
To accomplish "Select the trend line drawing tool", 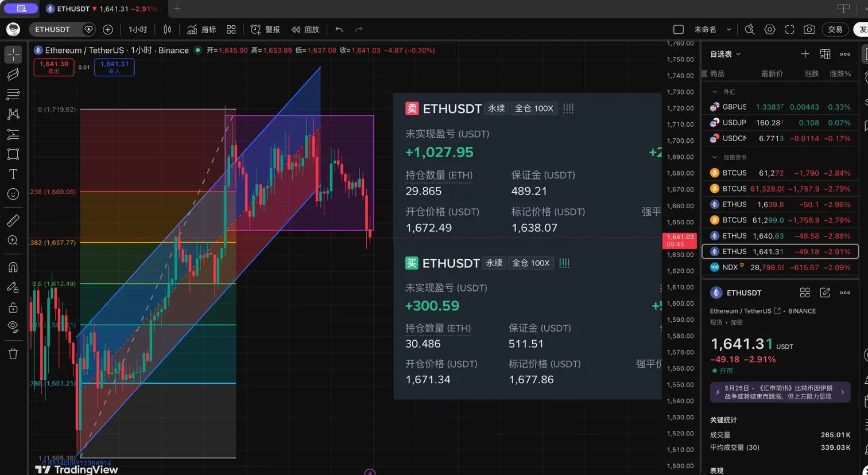I will (x=13, y=75).
